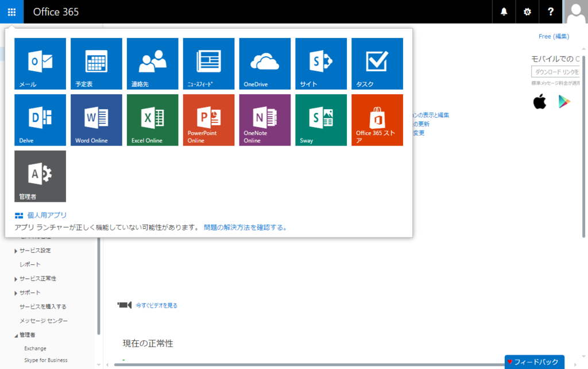This screenshot has width=588, height=369.
Task: Click 今すぐビデオを見る link
Action: pyautogui.click(x=156, y=306)
